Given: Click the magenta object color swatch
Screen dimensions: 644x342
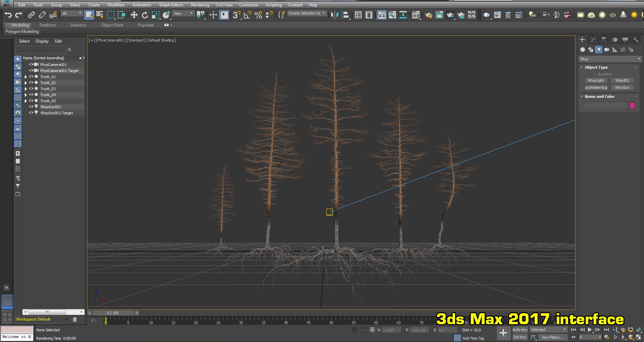Looking at the screenshot, I should tap(632, 106).
